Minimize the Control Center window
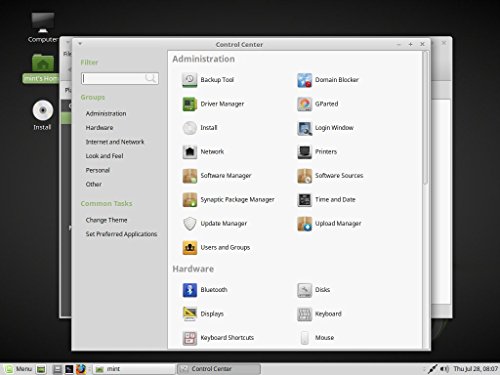Screen dimensions: 500x375 (399, 44)
